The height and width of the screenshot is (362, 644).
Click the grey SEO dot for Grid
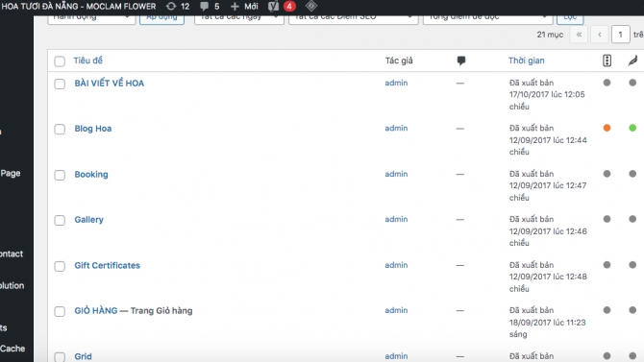(x=607, y=356)
